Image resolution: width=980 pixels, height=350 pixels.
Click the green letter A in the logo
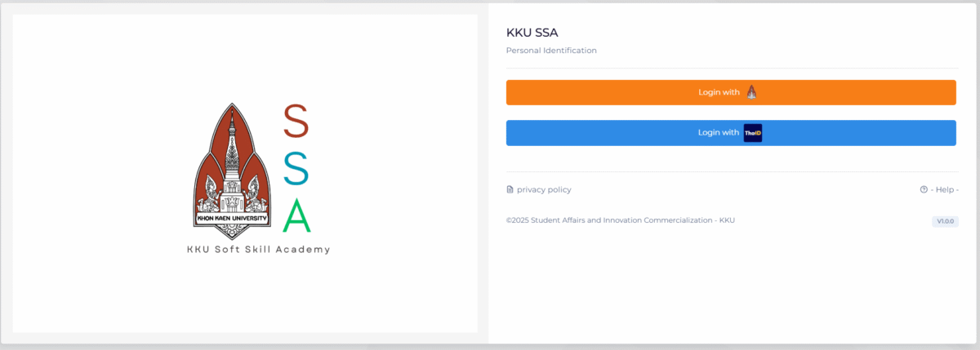[296, 216]
